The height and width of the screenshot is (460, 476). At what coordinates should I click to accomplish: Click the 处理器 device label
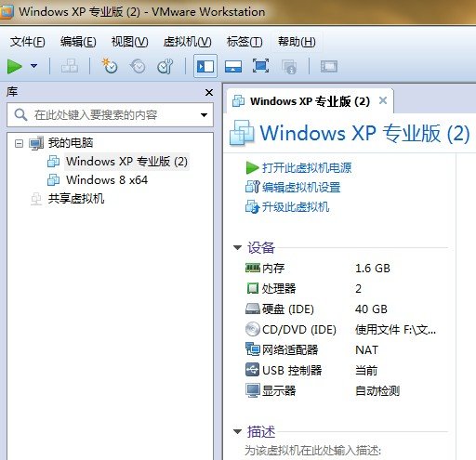279,289
